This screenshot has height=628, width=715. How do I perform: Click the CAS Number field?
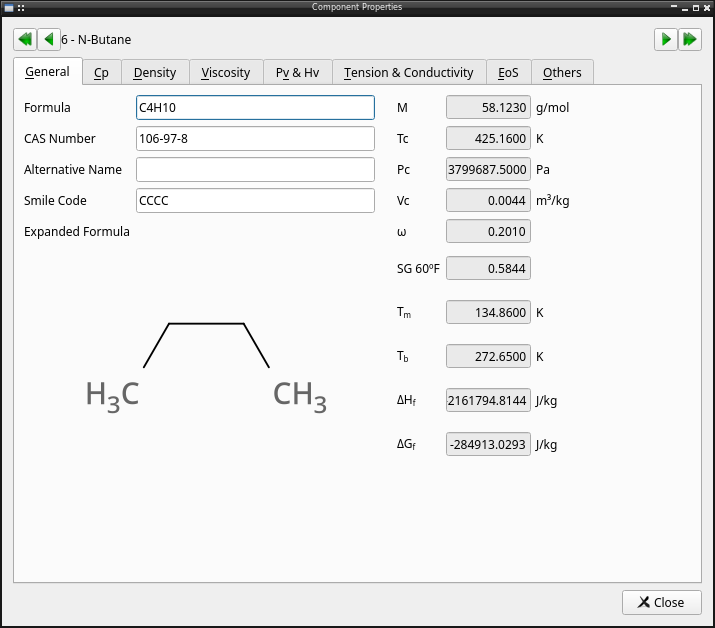255,139
